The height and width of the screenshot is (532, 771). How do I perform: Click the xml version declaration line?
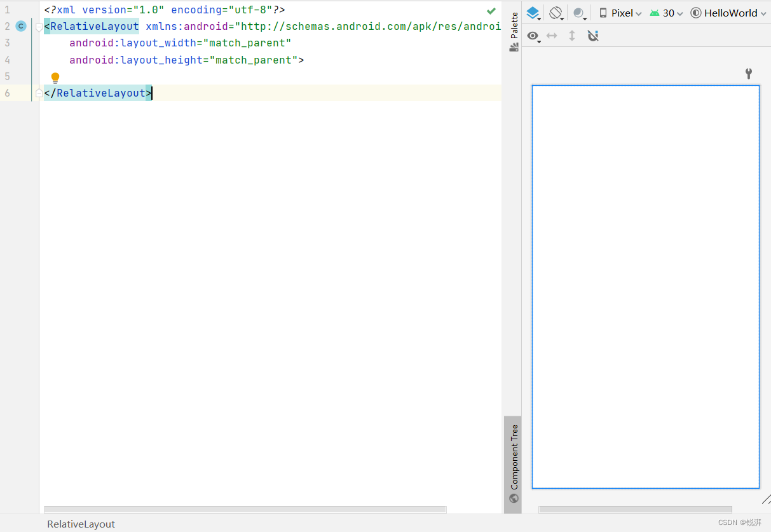click(165, 10)
